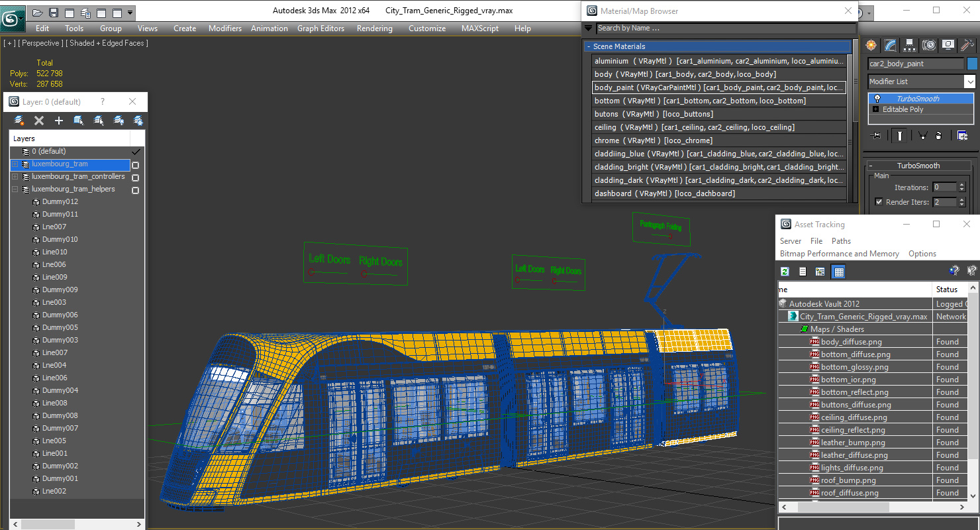Open the MAXScript menu
The height and width of the screenshot is (530, 980).
pyautogui.click(x=480, y=28)
